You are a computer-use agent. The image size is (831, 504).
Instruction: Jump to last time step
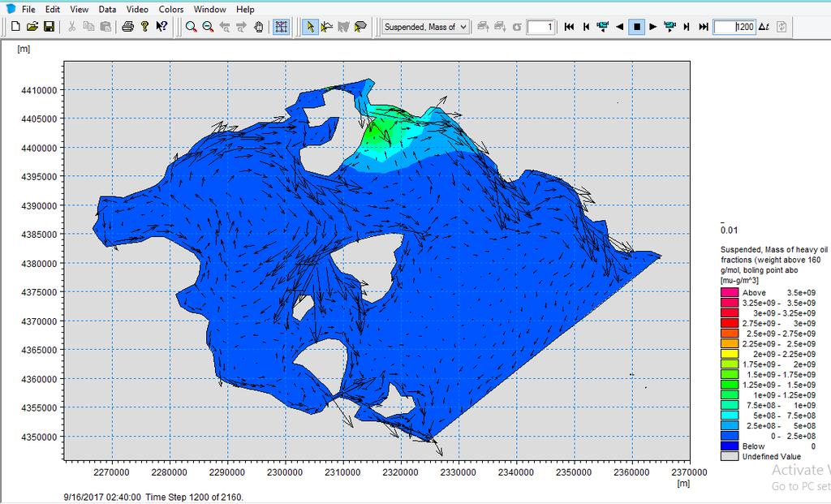[x=704, y=27]
